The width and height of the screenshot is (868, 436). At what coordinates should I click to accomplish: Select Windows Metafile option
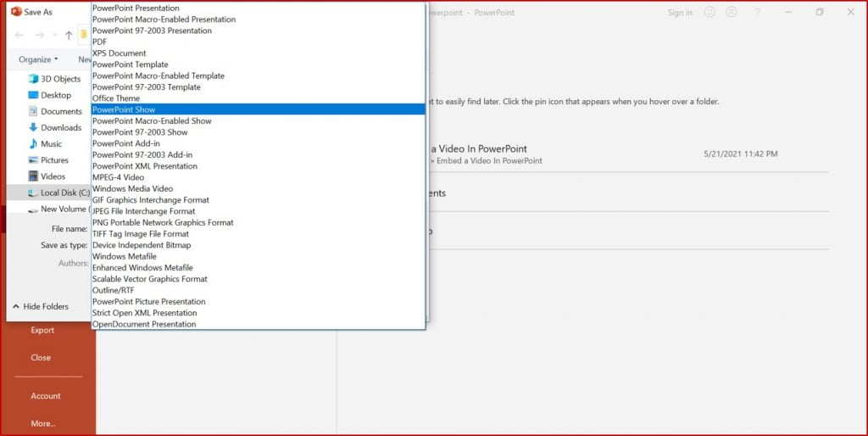tap(258, 256)
